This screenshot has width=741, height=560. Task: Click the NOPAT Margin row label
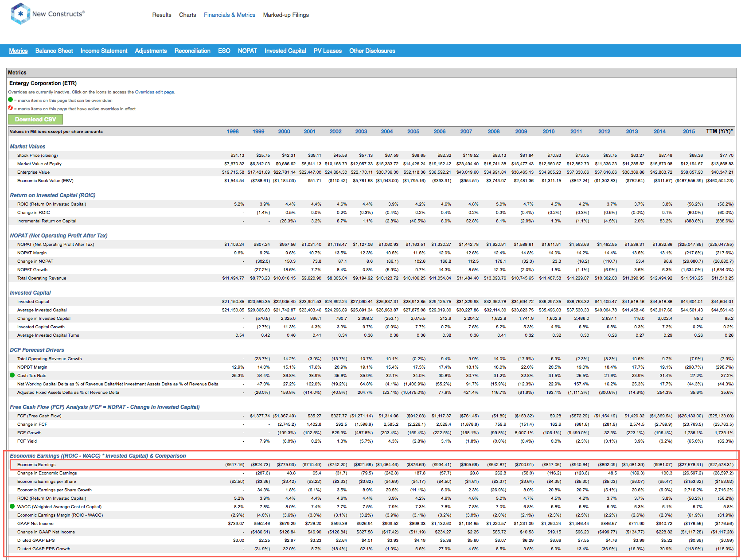(32, 253)
